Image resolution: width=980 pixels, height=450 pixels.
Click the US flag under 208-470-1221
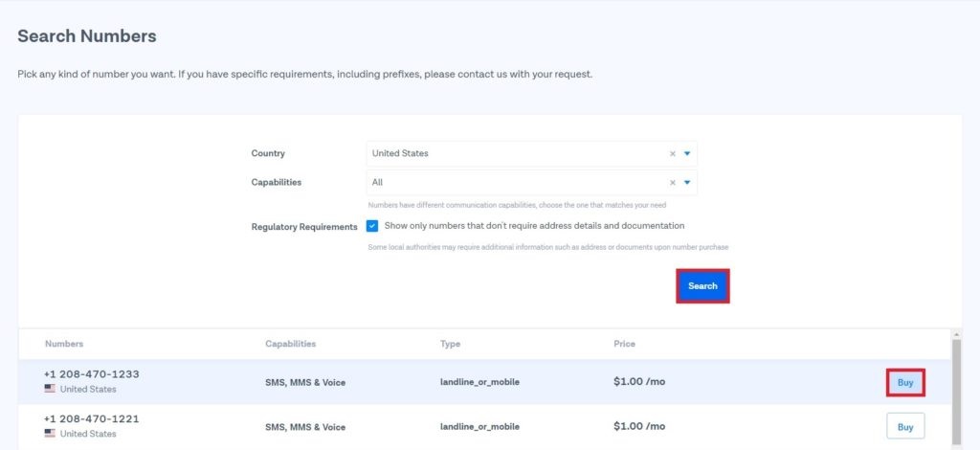(x=50, y=433)
